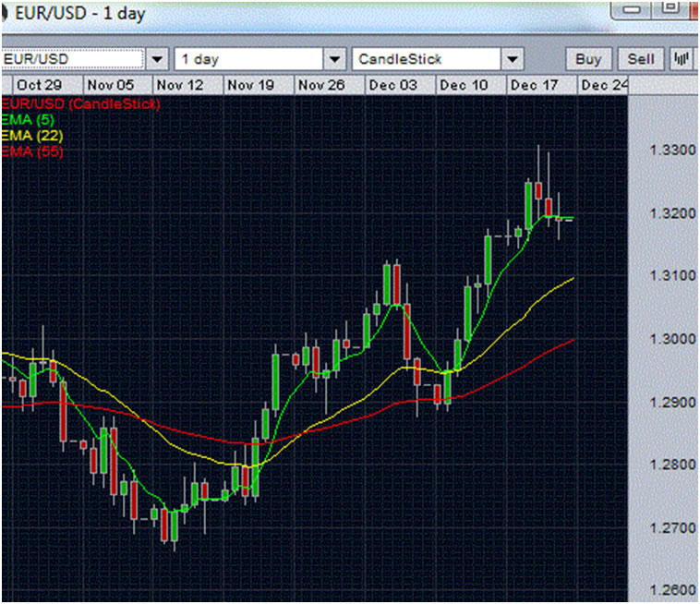Minimize the chart window
Screen dimensions: 700x604
coord(631,10)
